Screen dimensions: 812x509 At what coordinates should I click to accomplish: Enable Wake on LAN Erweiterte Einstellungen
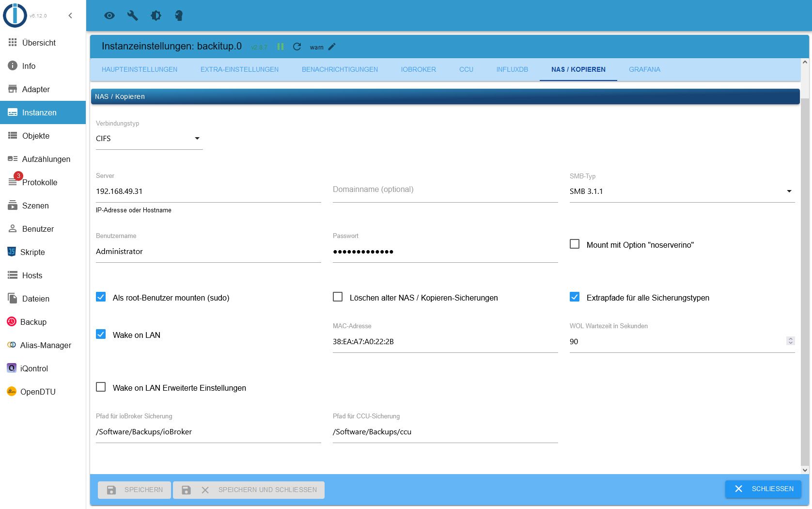pos(101,387)
